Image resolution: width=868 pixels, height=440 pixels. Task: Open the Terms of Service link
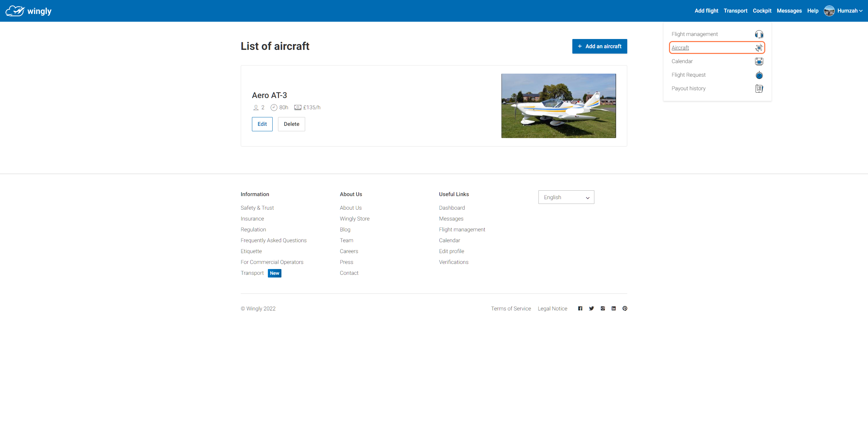coord(511,309)
